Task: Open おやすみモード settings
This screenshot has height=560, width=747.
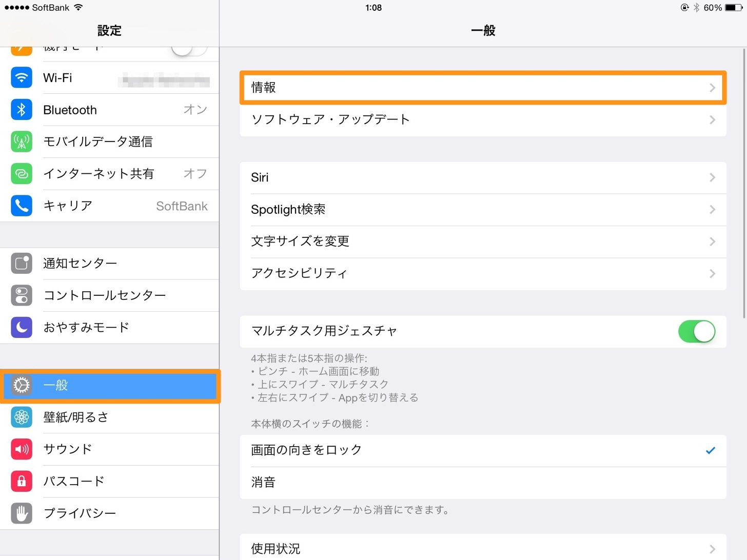Action: (x=109, y=327)
